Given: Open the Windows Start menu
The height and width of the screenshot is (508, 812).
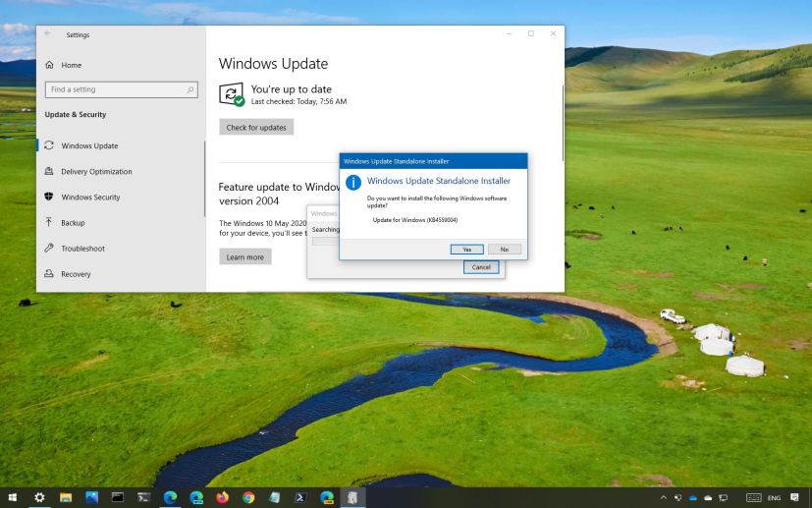Looking at the screenshot, I should click(13, 497).
